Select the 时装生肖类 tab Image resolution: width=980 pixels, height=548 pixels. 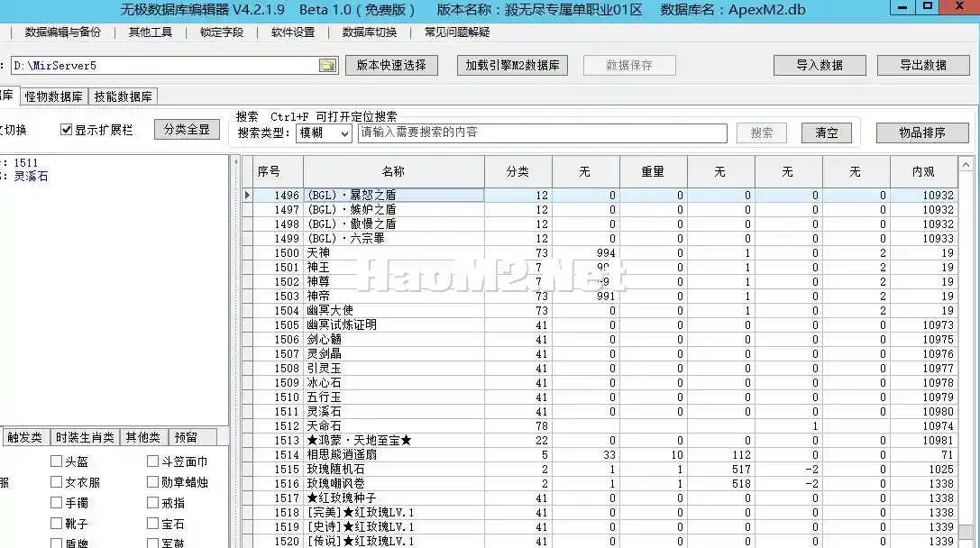85,437
